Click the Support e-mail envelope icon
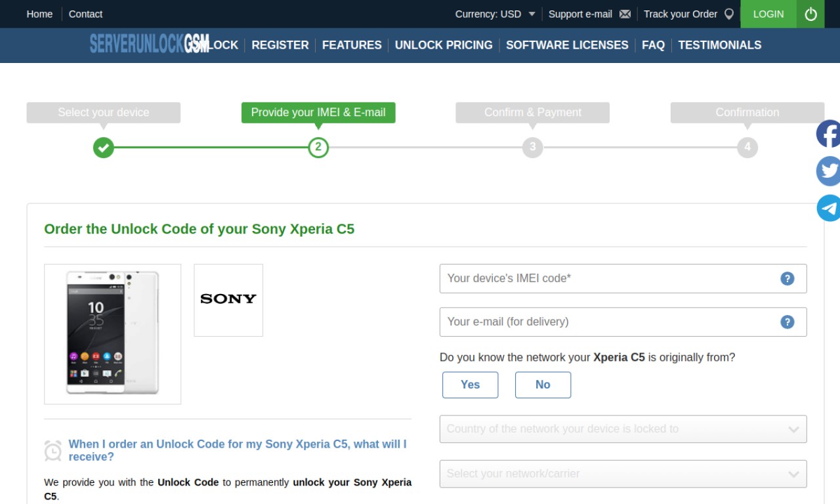840x504 pixels. pyautogui.click(x=625, y=14)
